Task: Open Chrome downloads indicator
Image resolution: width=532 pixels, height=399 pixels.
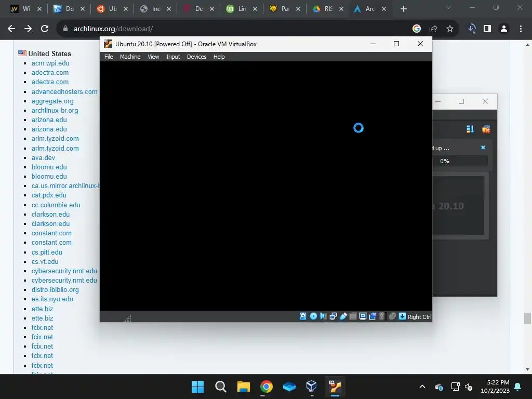Action: pos(472,29)
